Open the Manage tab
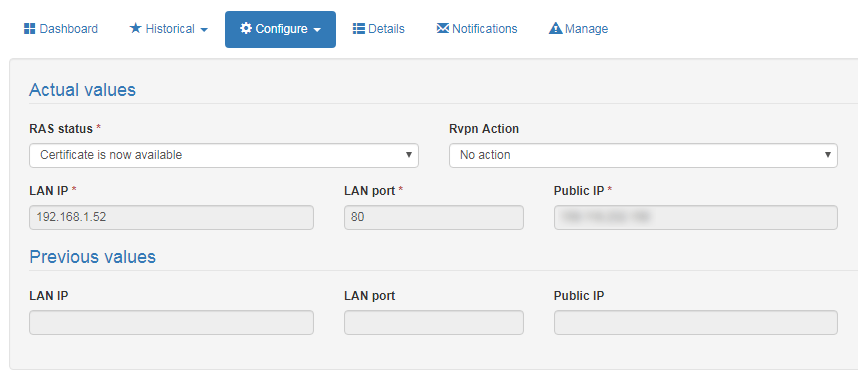Viewport: 858px width, 377px height. [x=578, y=28]
